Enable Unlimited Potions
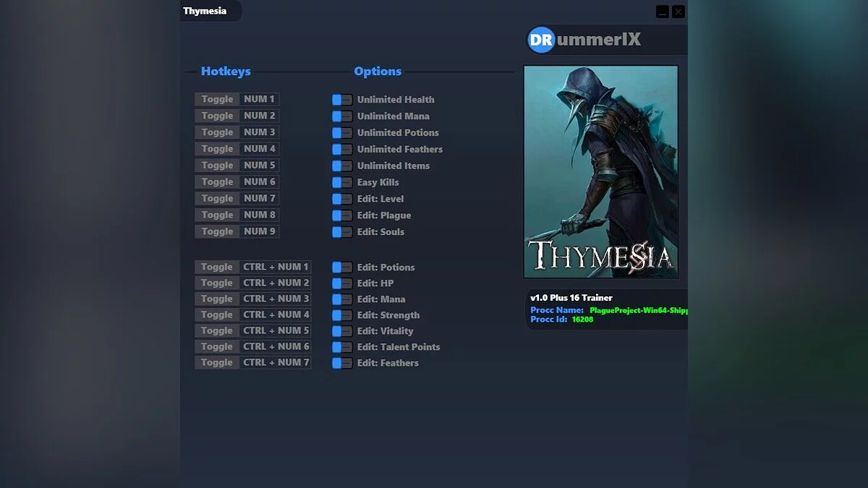 (x=341, y=132)
